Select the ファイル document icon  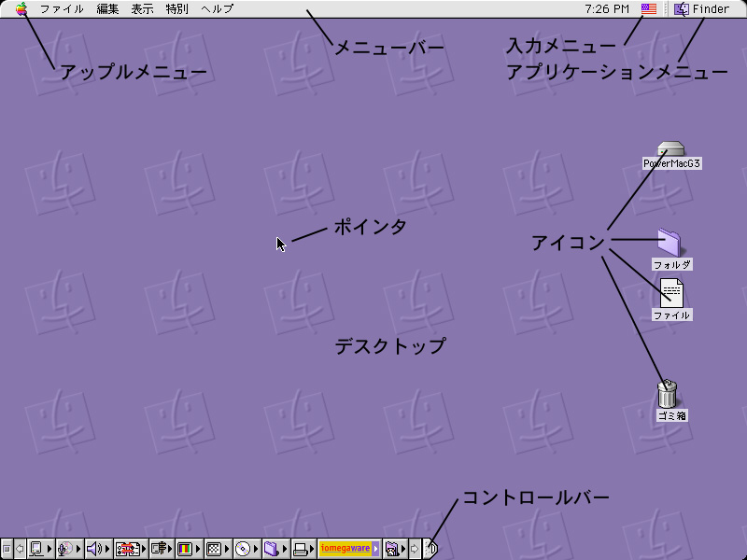[x=671, y=293]
